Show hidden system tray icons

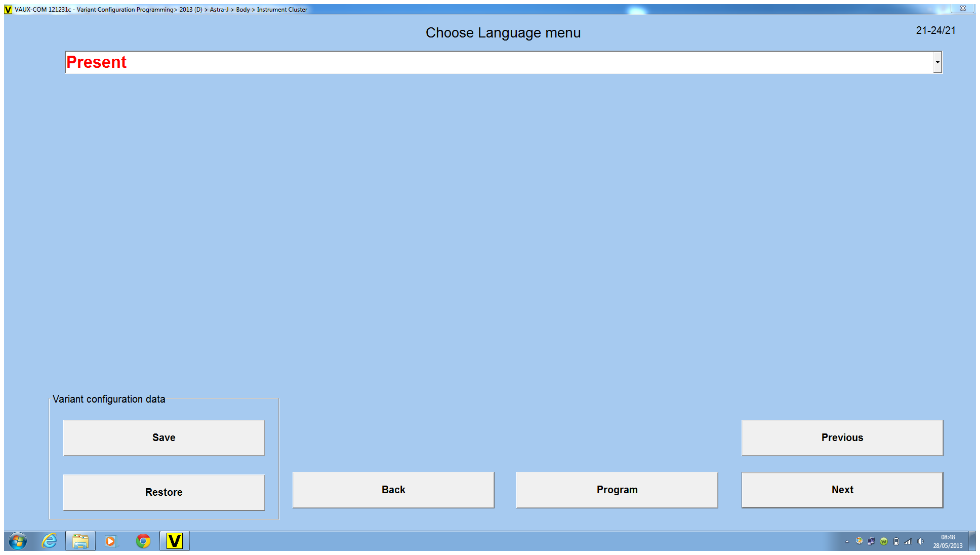[x=847, y=541]
